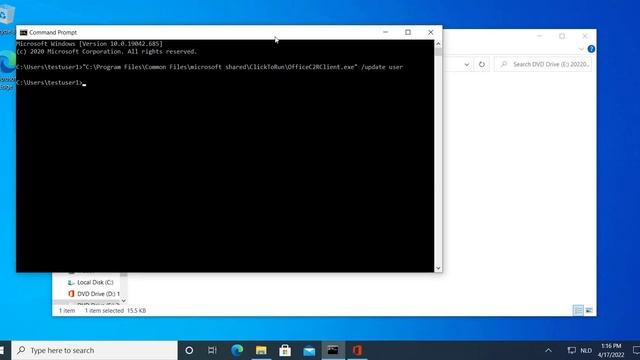The height and width of the screenshot is (360, 640).
Task: Expand address bar history dropdown in Explorer
Action: 467,64
